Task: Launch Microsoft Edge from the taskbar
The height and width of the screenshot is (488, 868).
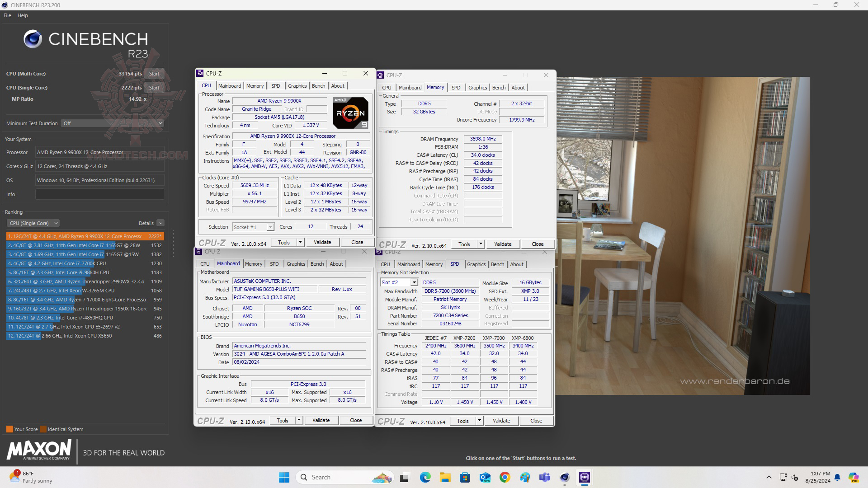Action: click(425, 478)
